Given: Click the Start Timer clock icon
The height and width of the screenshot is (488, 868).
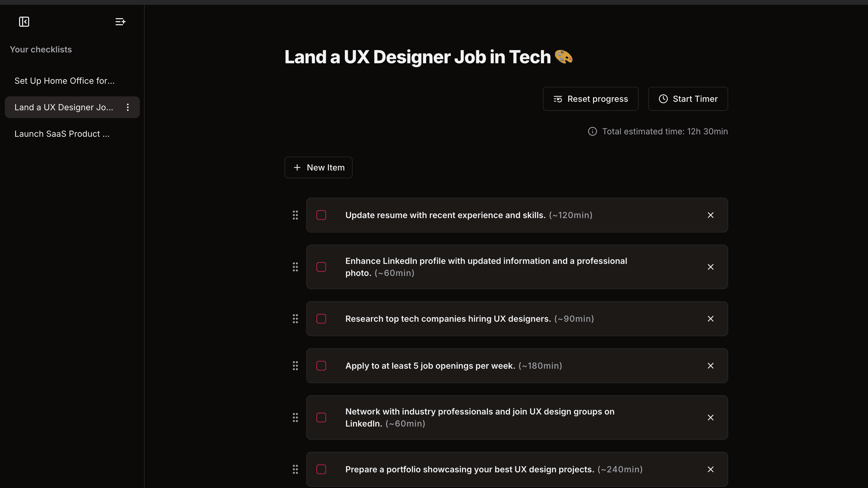Looking at the screenshot, I should pos(663,99).
